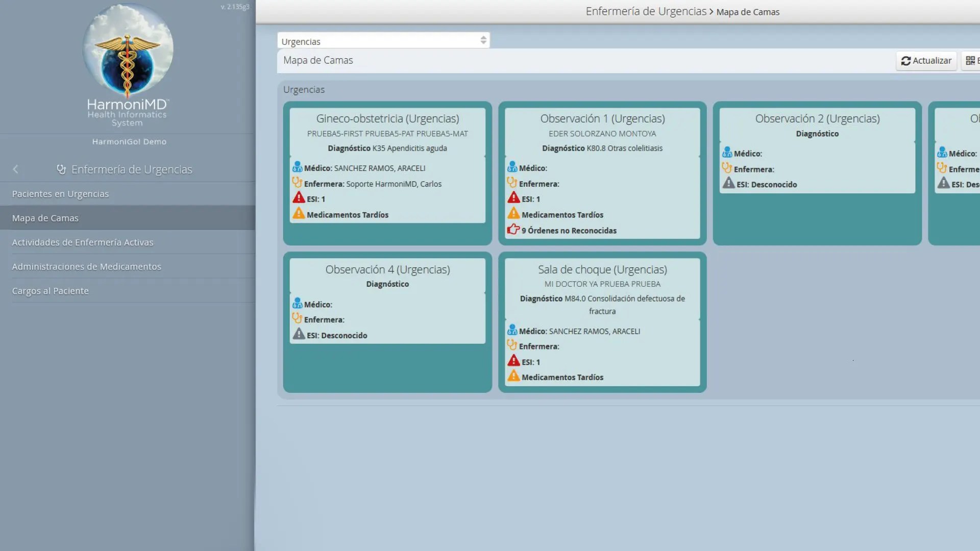The width and height of the screenshot is (980, 551).
Task: Open Administraciones de Medicamentos in sidebar
Action: (87, 266)
